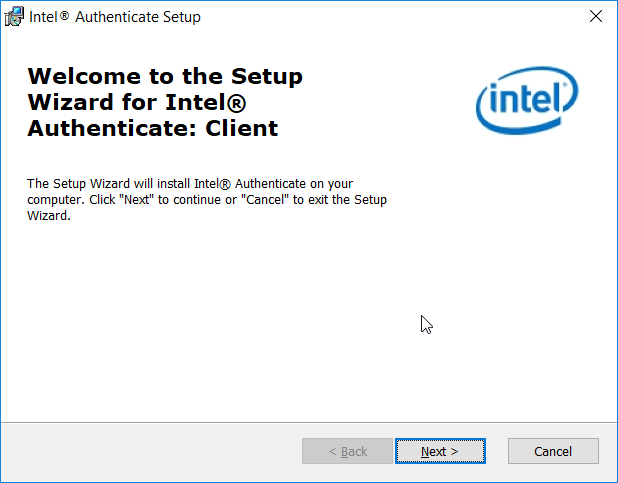Click the description line starting with "computer."
The image size is (618, 483).
point(207,200)
